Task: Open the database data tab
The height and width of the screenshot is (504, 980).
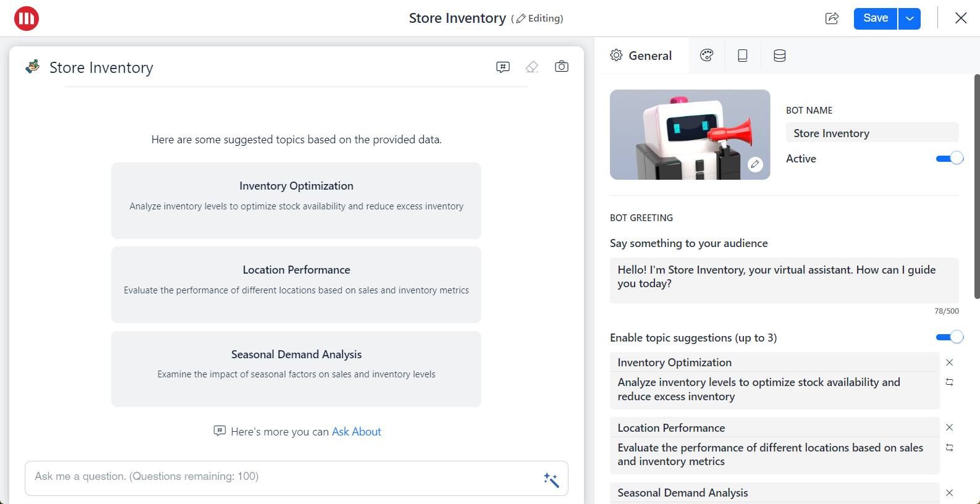Action: tap(779, 56)
